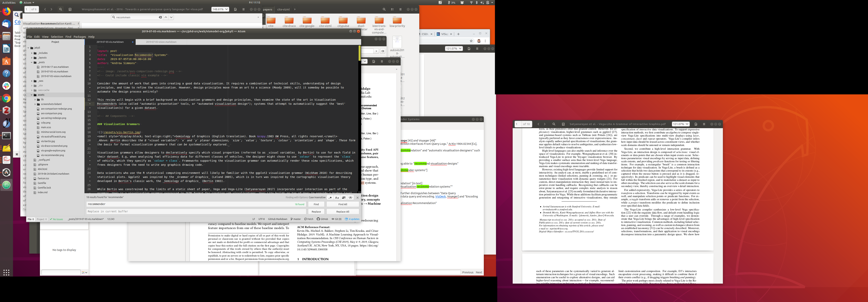
Task: Open the search icon in Vega-Lite PDF viewer
Action: 554,124
